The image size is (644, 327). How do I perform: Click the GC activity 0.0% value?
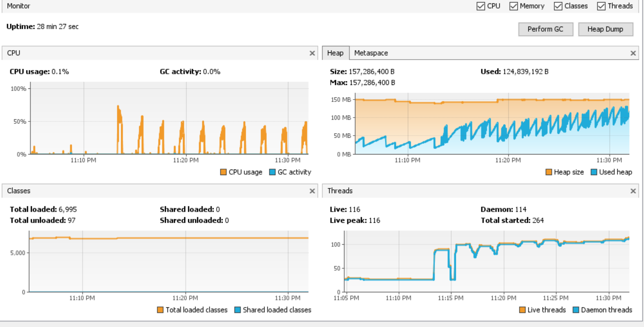point(211,72)
